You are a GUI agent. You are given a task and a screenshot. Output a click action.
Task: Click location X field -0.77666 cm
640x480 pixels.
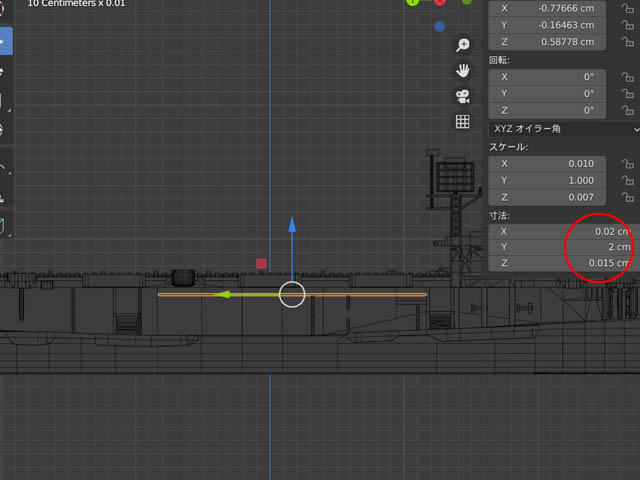click(547, 8)
